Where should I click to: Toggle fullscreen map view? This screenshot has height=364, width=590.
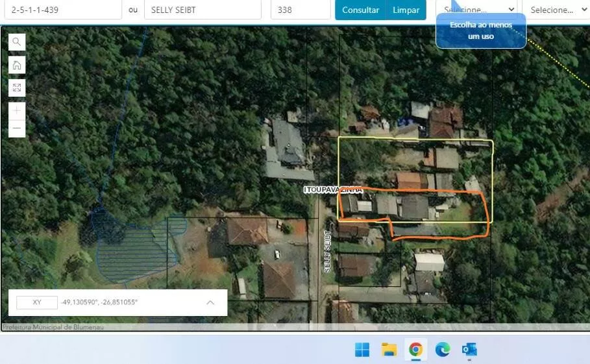coord(17,88)
